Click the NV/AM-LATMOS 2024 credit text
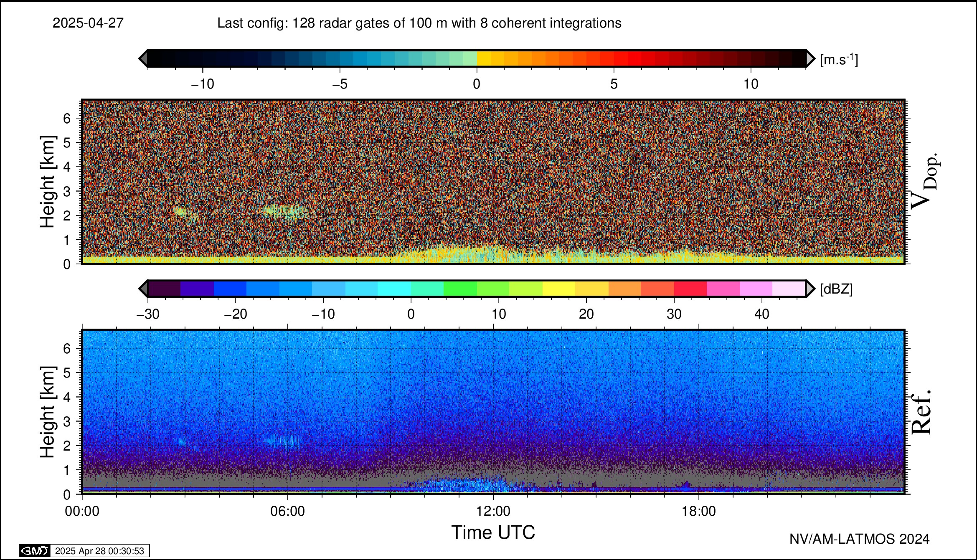 (859, 539)
